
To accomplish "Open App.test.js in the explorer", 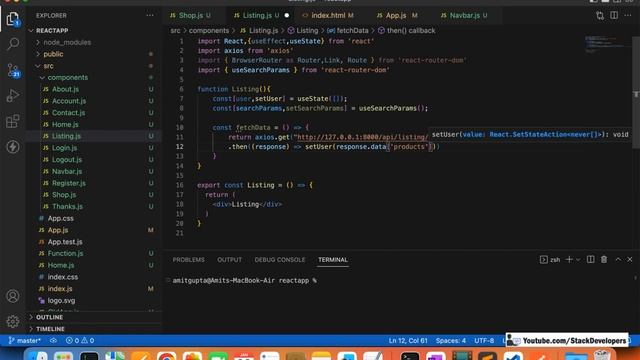I will pyautogui.click(x=64, y=242).
